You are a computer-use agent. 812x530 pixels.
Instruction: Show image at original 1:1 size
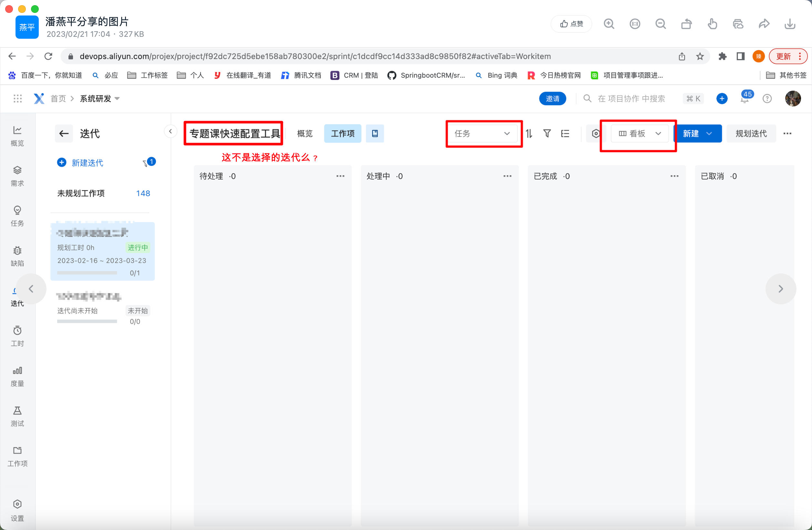[x=635, y=24]
